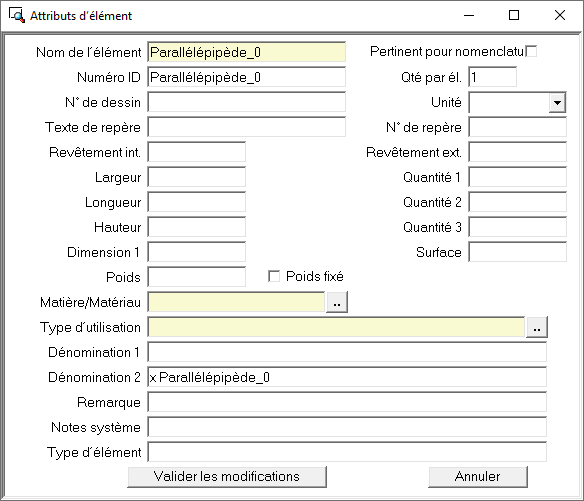Maximize the Attributs d'élément window
Image resolution: width=584 pixels, height=501 pixels.
[514, 15]
